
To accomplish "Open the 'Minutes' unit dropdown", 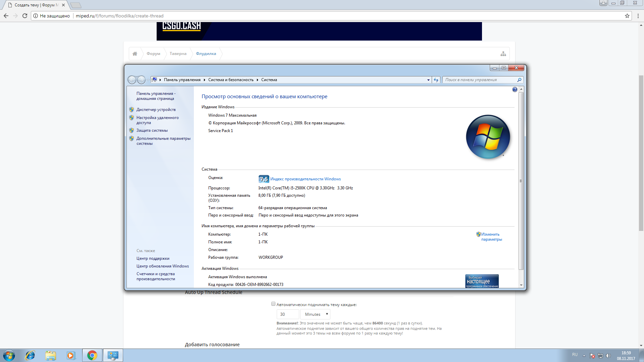I will [315, 314].
